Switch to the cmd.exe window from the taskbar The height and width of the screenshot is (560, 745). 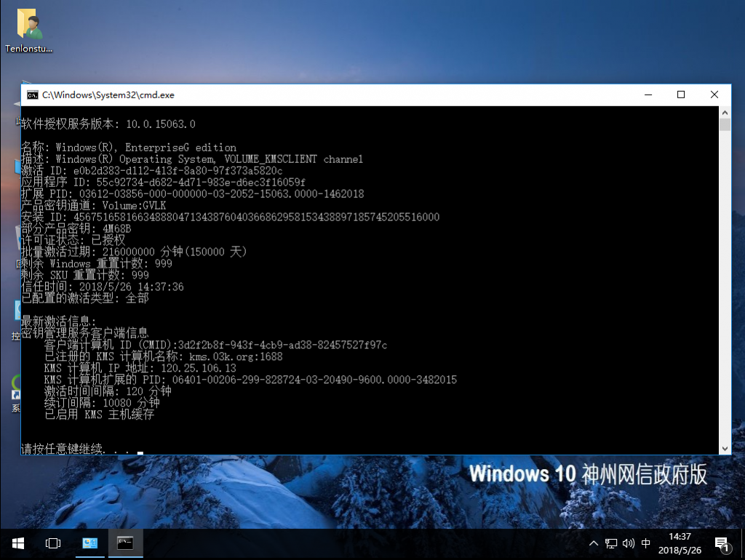pyautogui.click(x=124, y=543)
